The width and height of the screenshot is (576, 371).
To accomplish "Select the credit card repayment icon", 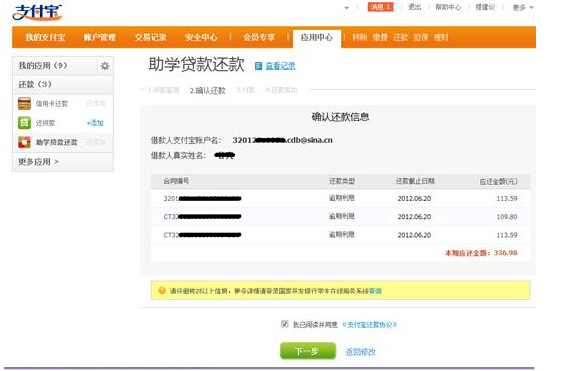I will coord(24,104).
